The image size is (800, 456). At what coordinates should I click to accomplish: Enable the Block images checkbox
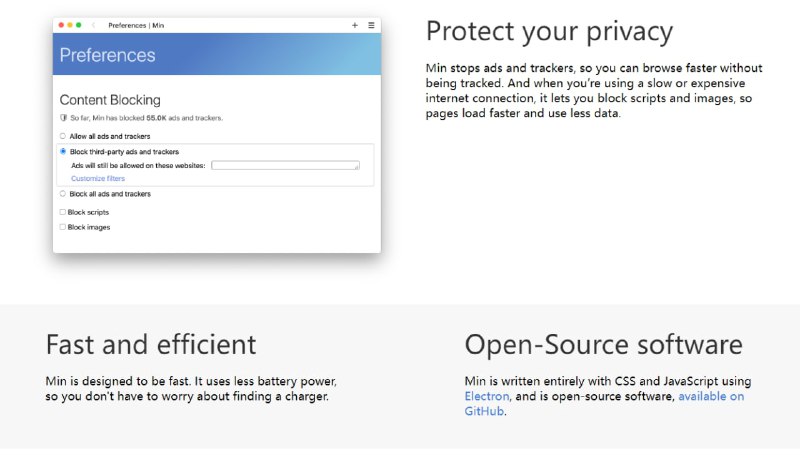click(x=63, y=227)
